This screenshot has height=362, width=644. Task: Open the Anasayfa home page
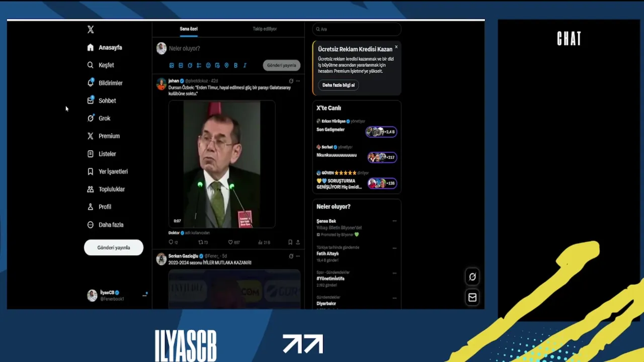[x=105, y=47]
